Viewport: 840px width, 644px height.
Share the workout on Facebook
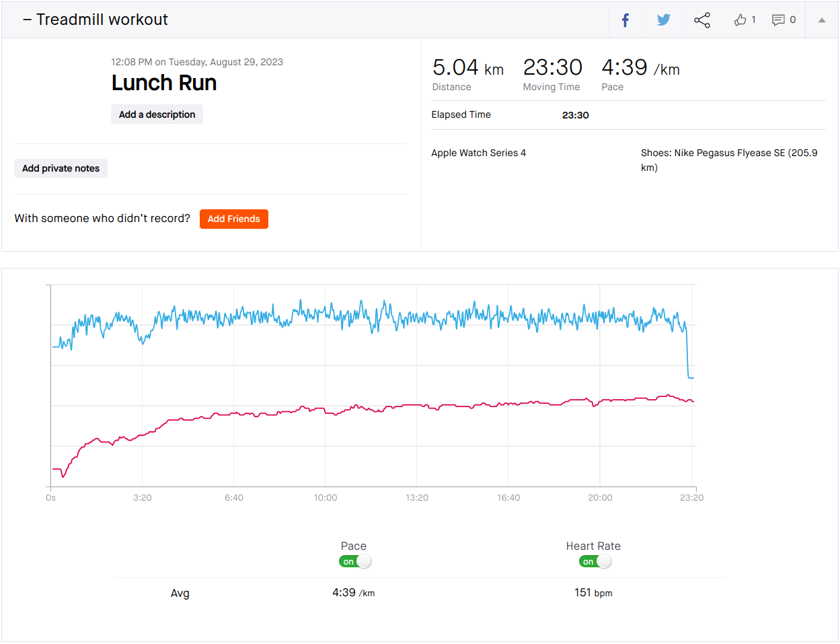(x=625, y=20)
